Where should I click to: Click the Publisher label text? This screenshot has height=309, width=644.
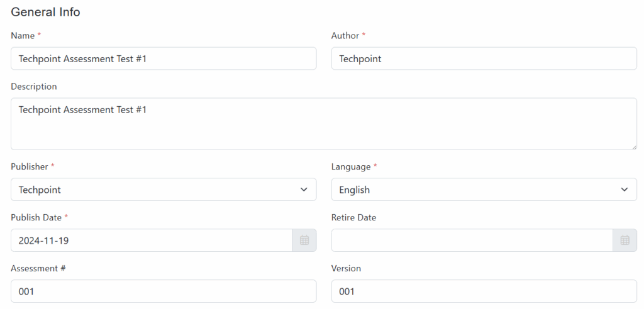(30, 166)
